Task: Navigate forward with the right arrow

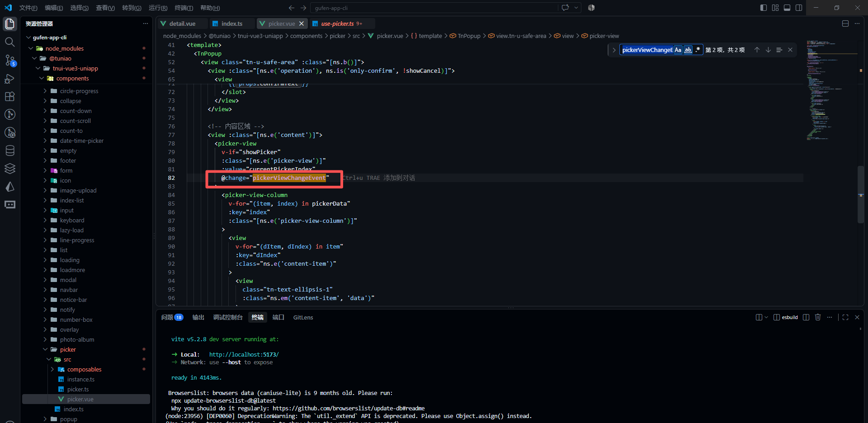Action: 303,8
